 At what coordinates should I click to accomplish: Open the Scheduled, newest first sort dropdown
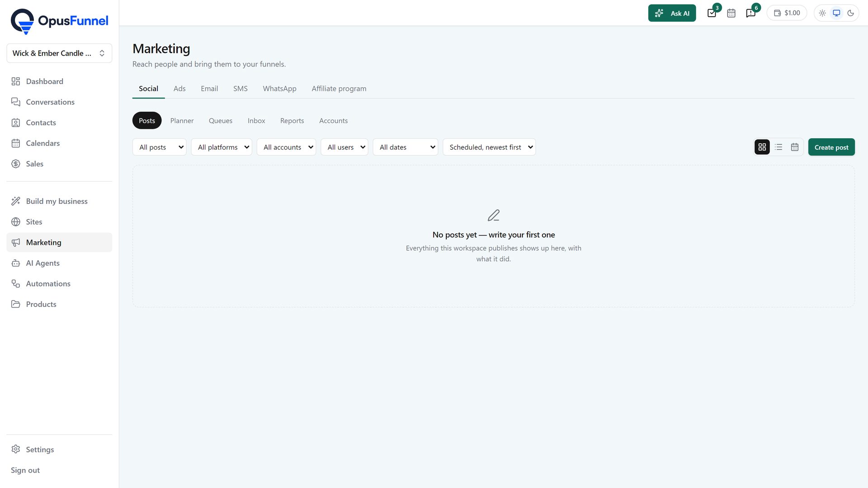point(489,147)
